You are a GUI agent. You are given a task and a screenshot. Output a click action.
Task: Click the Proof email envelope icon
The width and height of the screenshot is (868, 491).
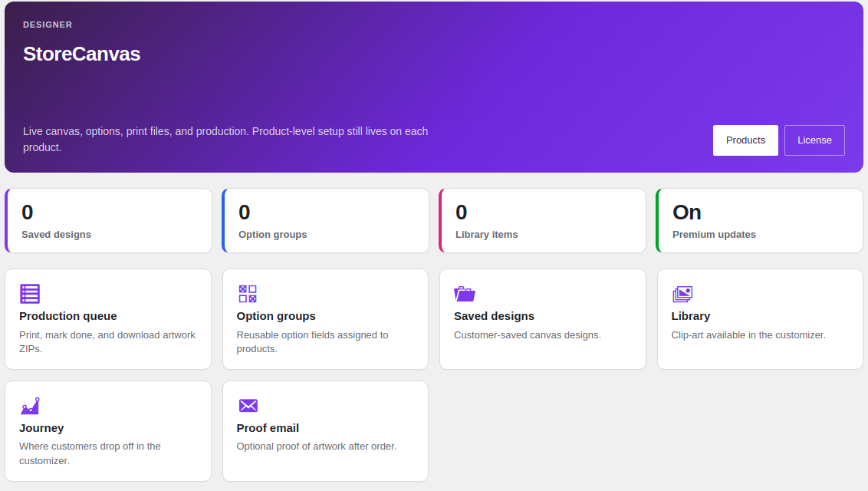click(248, 406)
